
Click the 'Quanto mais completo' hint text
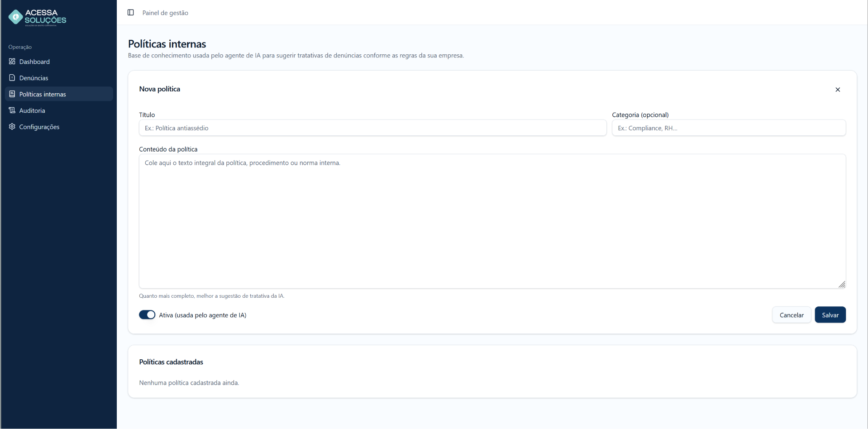pos(212,296)
